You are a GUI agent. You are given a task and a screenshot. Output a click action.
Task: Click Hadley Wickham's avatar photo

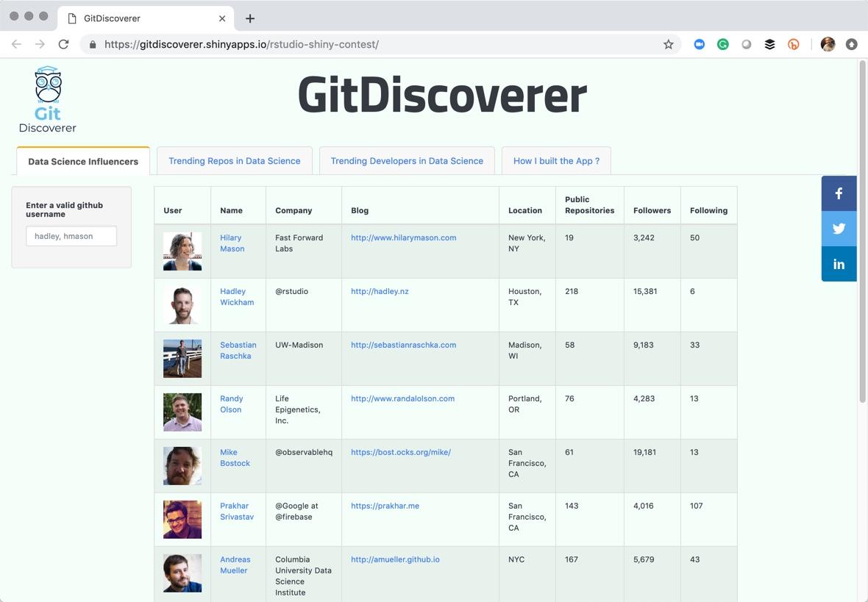(182, 305)
